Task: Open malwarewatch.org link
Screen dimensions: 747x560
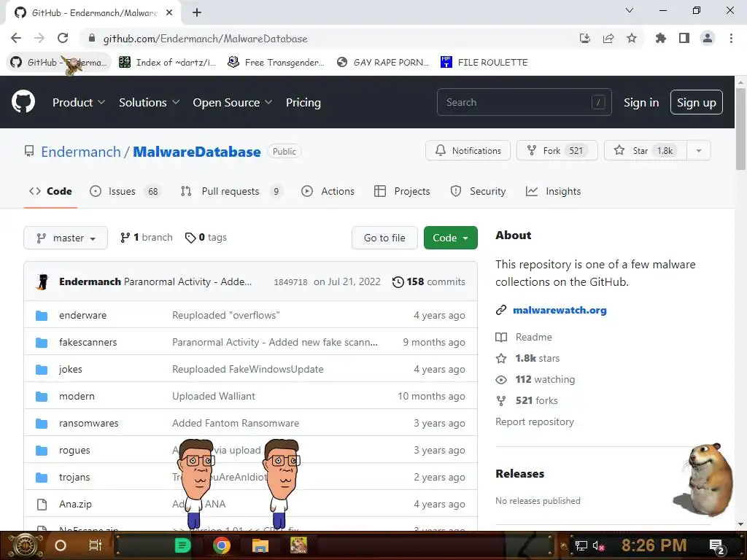Action: 560,310
